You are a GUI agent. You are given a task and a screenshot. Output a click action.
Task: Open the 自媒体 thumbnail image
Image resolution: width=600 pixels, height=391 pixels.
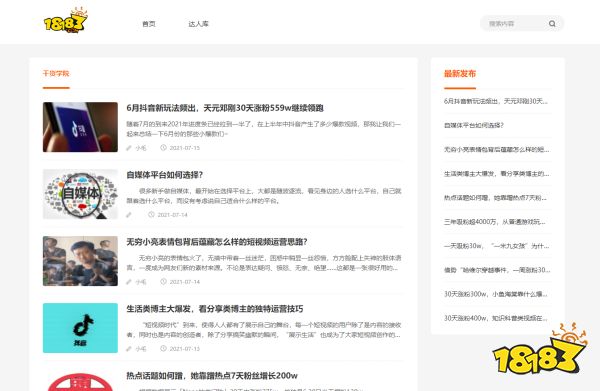tap(80, 194)
